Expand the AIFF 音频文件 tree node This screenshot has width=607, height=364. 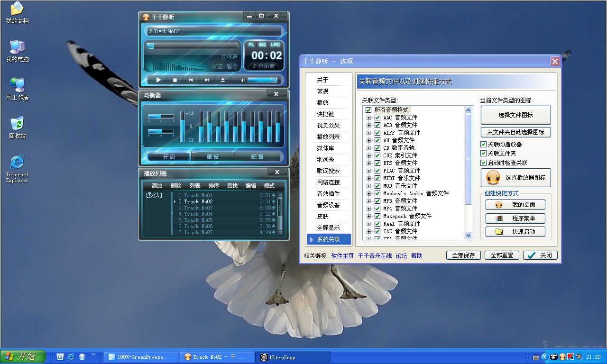click(x=368, y=133)
